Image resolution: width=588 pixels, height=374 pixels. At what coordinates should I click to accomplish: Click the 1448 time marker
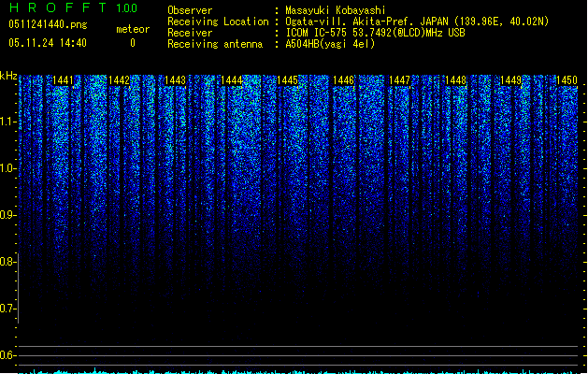tap(455, 80)
